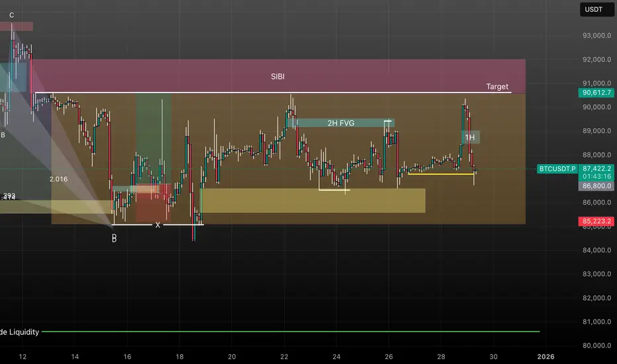Select the 2.016 ratio label
The image size is (617, 364).
click(x=58, y=179)
